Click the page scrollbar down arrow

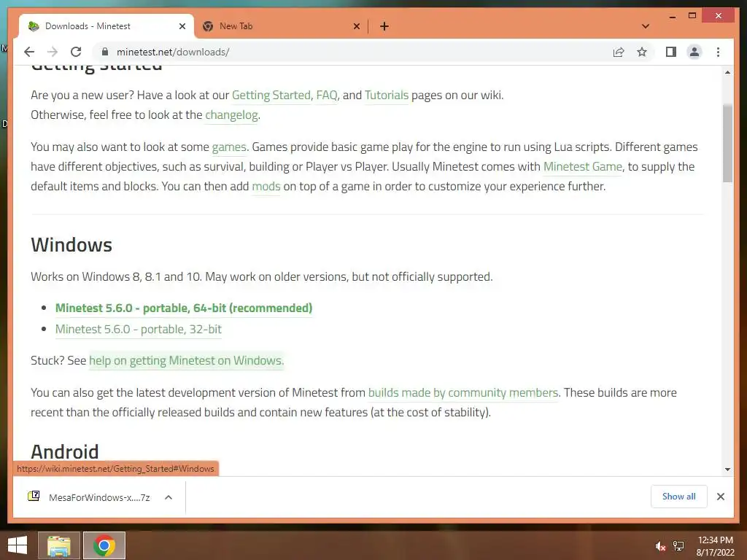click(x=727, y=469)
